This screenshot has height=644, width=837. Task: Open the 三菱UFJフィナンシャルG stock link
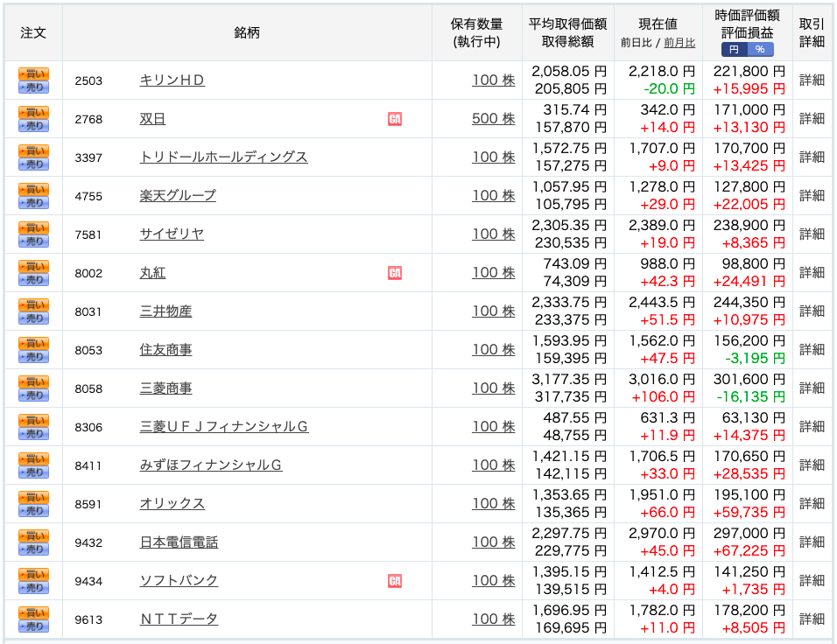(224, 426)
